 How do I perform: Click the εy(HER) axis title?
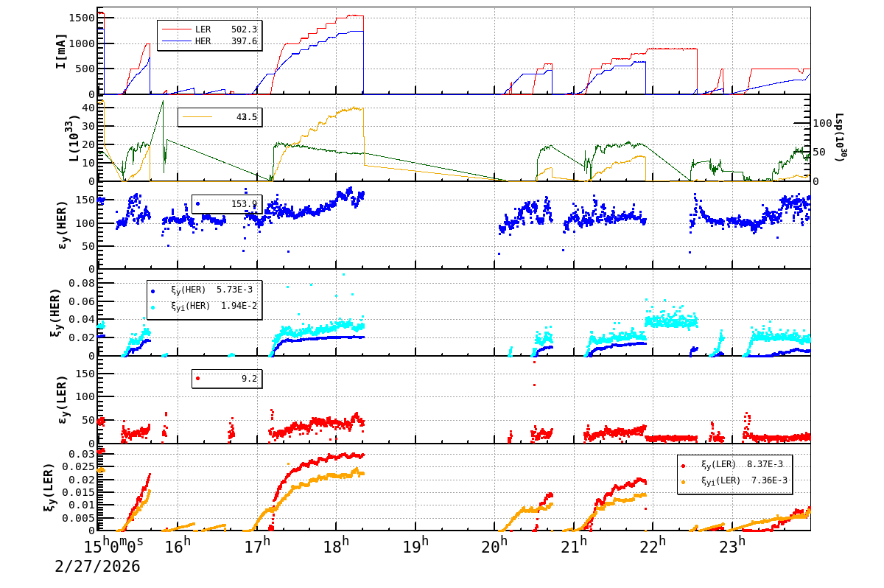pyautogui.click(x=62, y=225)
